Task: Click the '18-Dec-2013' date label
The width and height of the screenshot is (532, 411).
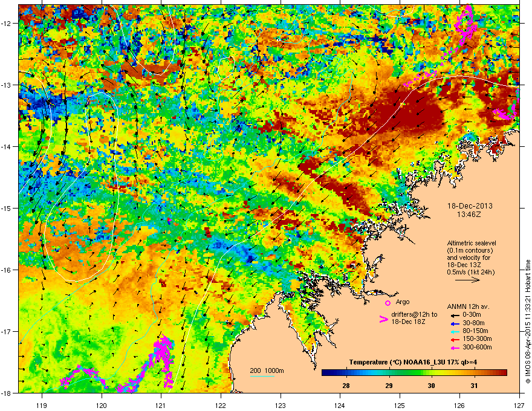Action: pyautogui.click(x=470, y=206)
